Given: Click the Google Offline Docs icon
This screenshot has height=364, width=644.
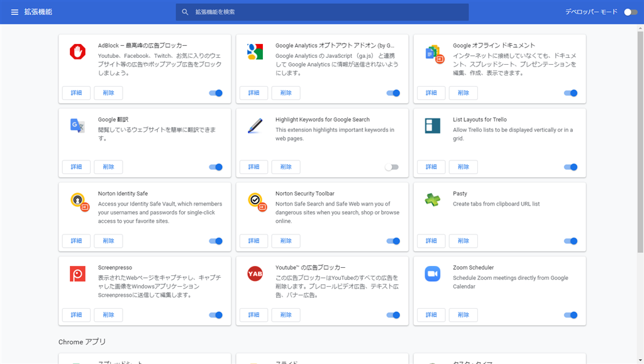Looking at the screenshot, I should point(435,53).
